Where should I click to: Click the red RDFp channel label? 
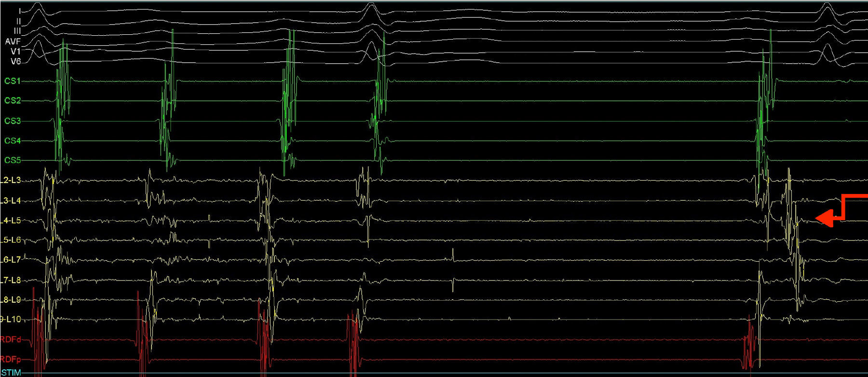[x=11, y=359]
